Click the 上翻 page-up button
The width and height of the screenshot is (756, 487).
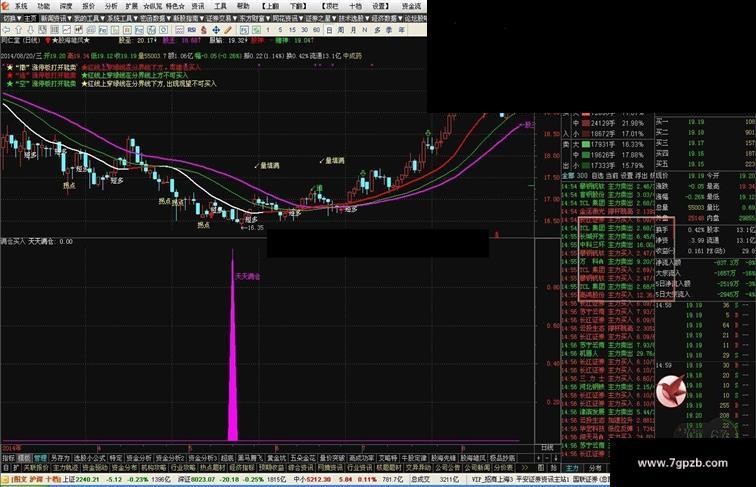(272, 6)
